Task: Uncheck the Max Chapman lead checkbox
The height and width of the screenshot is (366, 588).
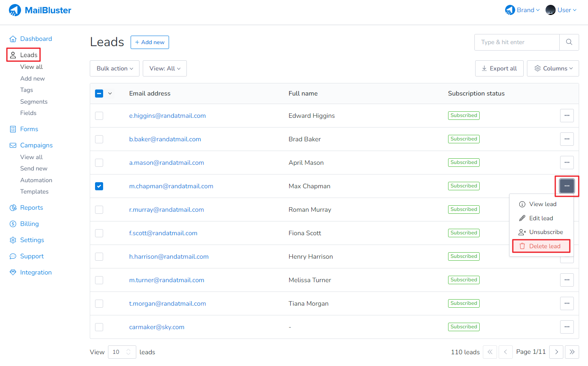Action: tap(99, 186)
